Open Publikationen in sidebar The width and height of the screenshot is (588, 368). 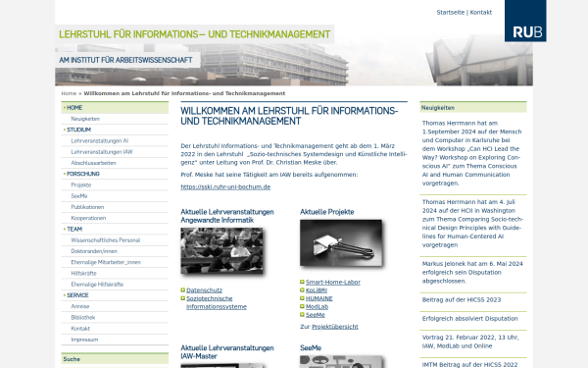click(x=87, y=207)
